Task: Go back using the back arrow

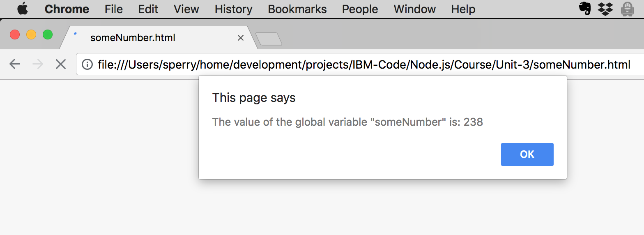Action: (x=15, y=64)
